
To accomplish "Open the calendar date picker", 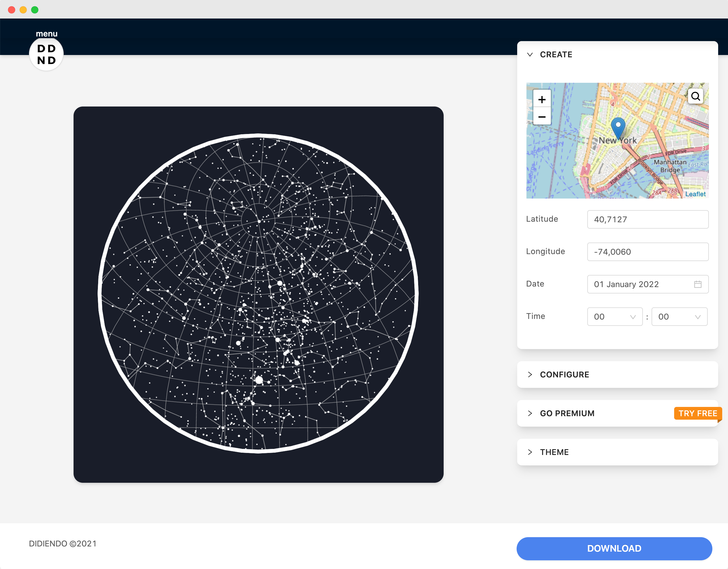I will click(x=698, y=284).
